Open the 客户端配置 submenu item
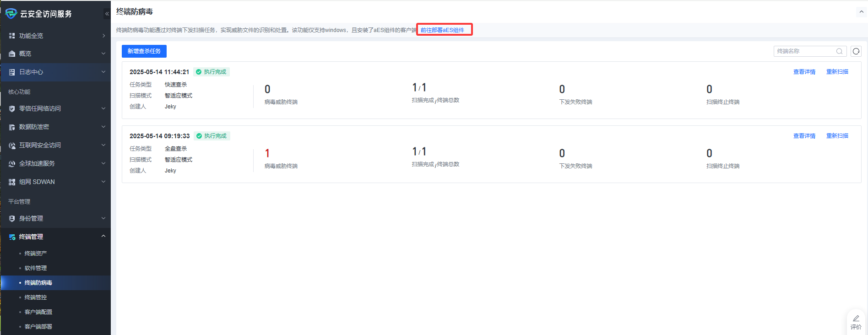This screenshot has height=335, width=868. [38, 312]
